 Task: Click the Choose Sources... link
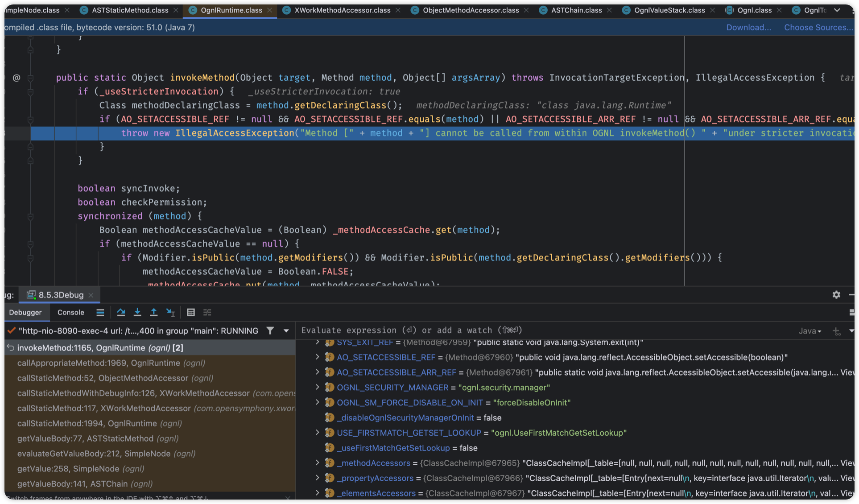(818, 28)
